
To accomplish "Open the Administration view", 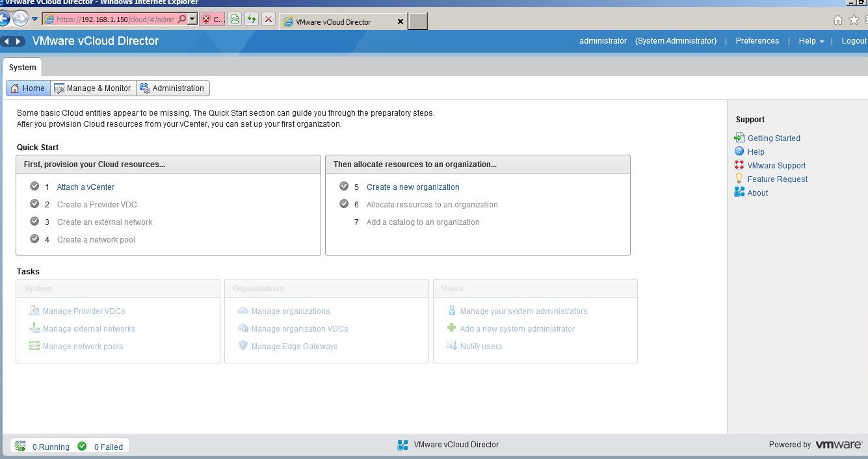I will click(172, 88).
